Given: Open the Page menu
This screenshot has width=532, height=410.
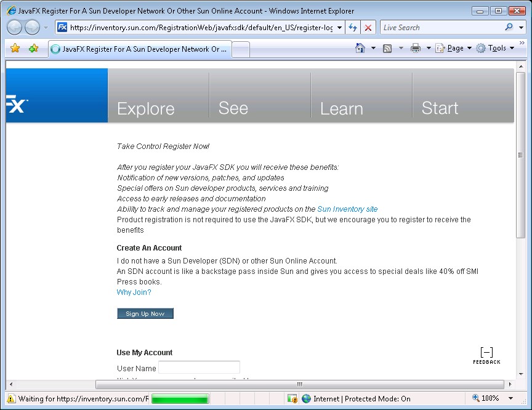Looking at the screenshot, I should pyautogui.click(x=455, y=49).
